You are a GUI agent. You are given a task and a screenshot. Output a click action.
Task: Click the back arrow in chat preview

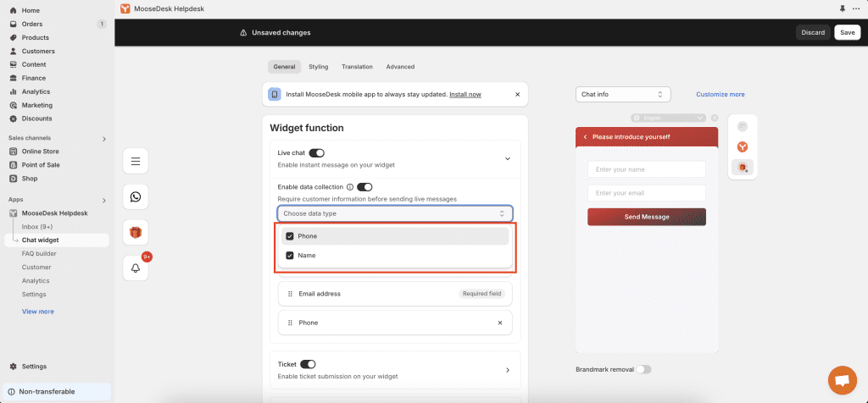click(585, 136)
